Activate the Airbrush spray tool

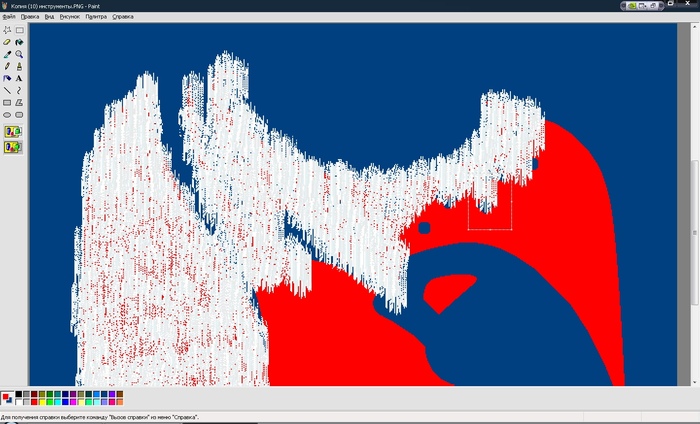7,78
